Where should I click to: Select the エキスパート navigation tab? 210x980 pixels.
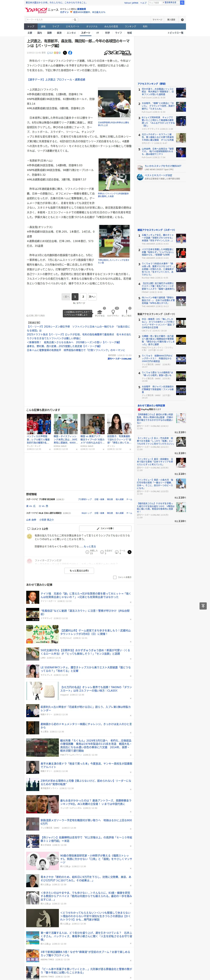click(x=72, y=27)
